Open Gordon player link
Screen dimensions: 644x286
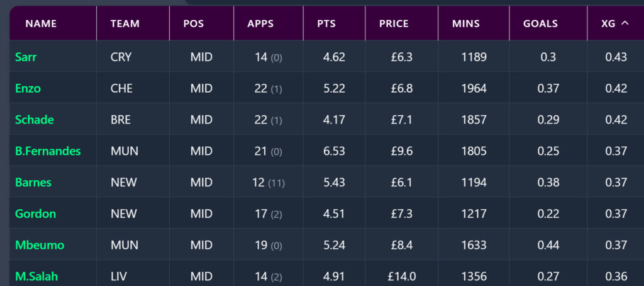click(35, 214)
